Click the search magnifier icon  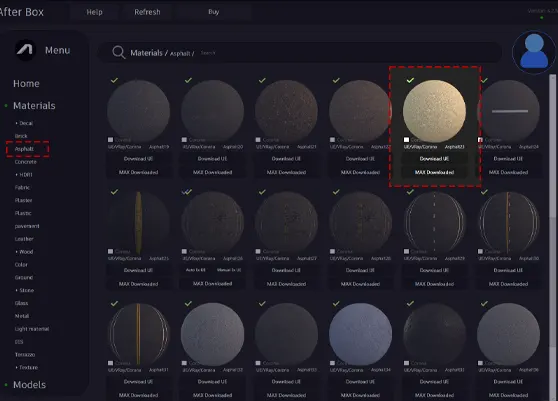point(119,52)
